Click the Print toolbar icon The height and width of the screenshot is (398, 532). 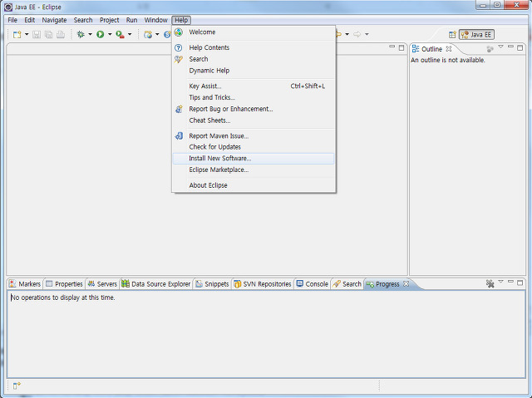click(x=61, y=34)
